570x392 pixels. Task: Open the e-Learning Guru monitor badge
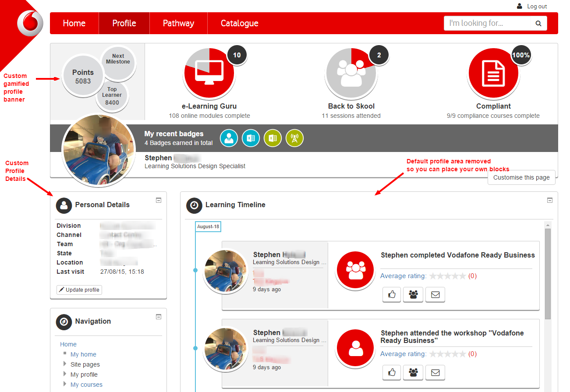(209, 73)
